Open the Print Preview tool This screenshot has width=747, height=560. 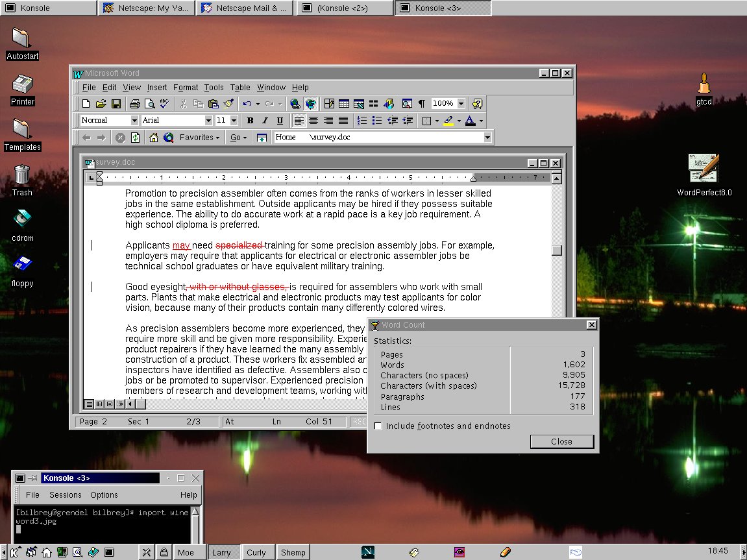pos(149,104)
